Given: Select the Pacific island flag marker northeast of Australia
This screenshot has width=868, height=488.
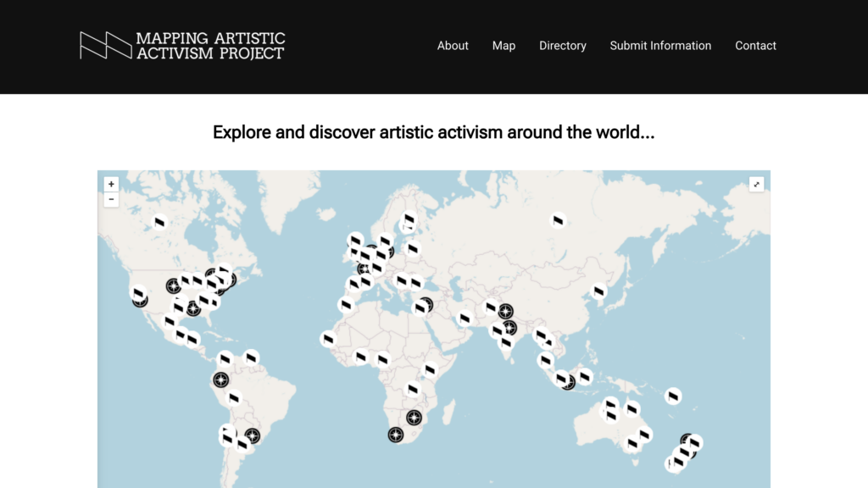Looking at the screenshot, I should (673, 395).
